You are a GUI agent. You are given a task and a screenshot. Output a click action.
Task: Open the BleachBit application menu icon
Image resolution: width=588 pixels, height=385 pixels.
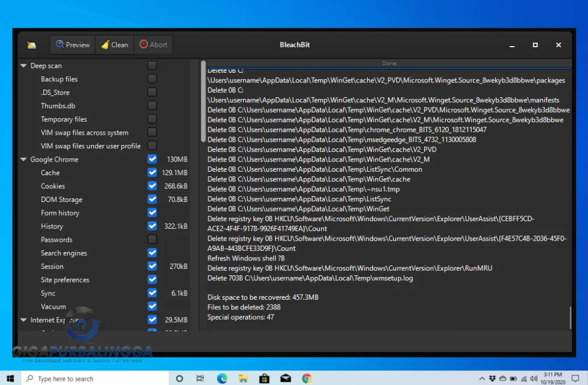tap(31, 45)
